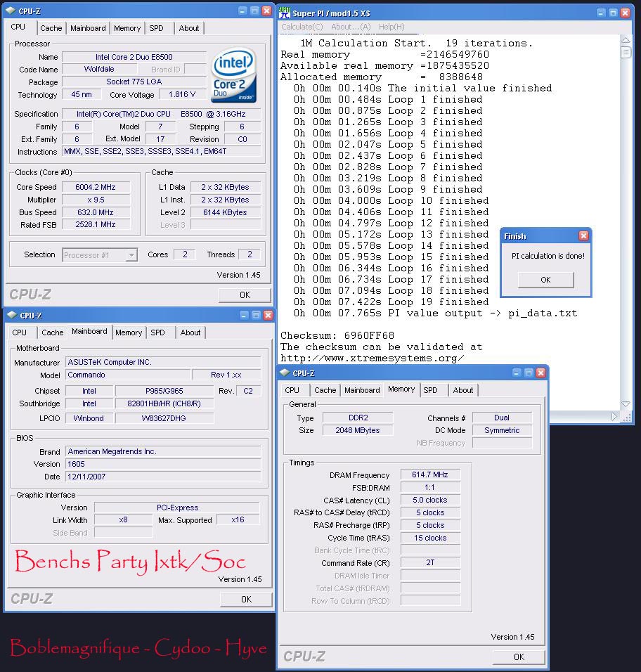Close the Finish dialog with X
This screenshot has width=641, height=672.
[583, 235]
